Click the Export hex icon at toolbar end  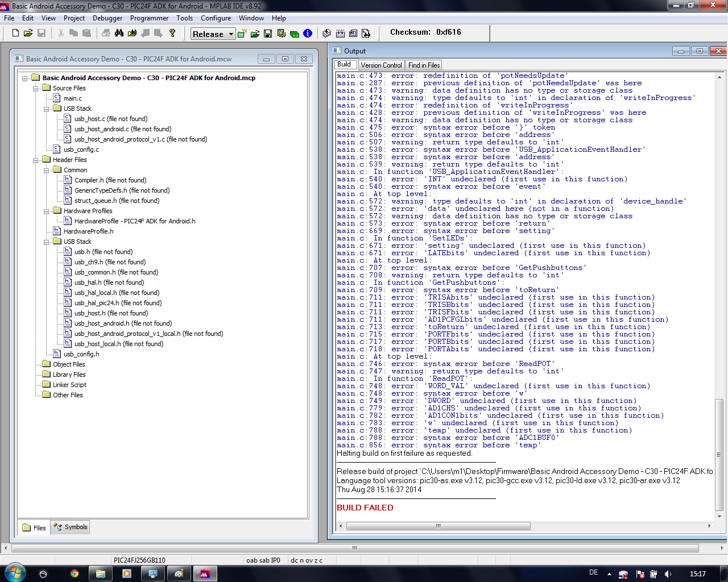point(366,34)
